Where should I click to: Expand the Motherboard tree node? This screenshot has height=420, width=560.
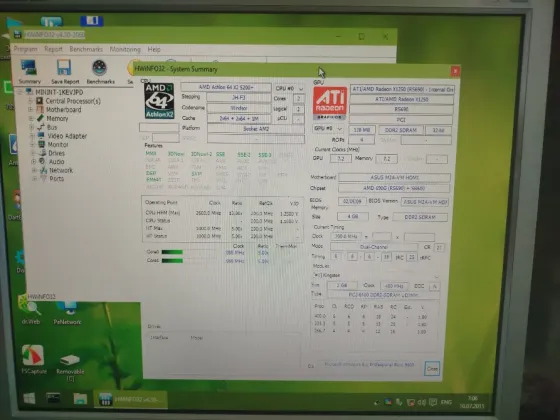(31, 110)
